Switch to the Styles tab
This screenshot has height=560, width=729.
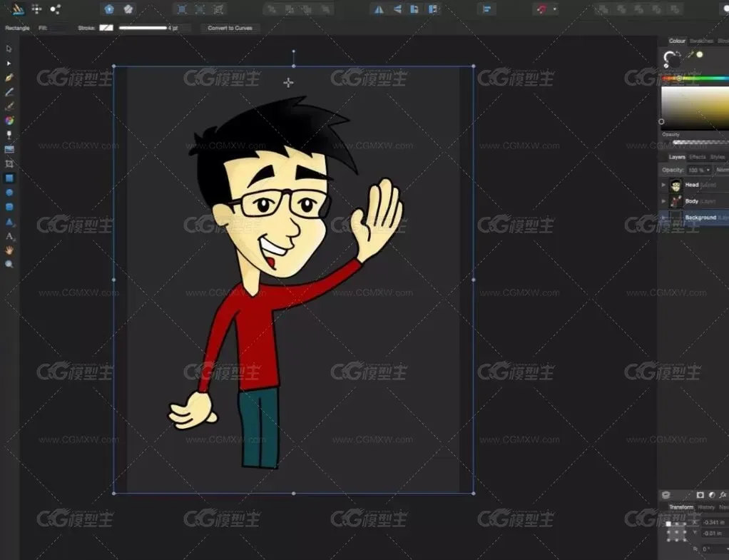click(717, 157)
